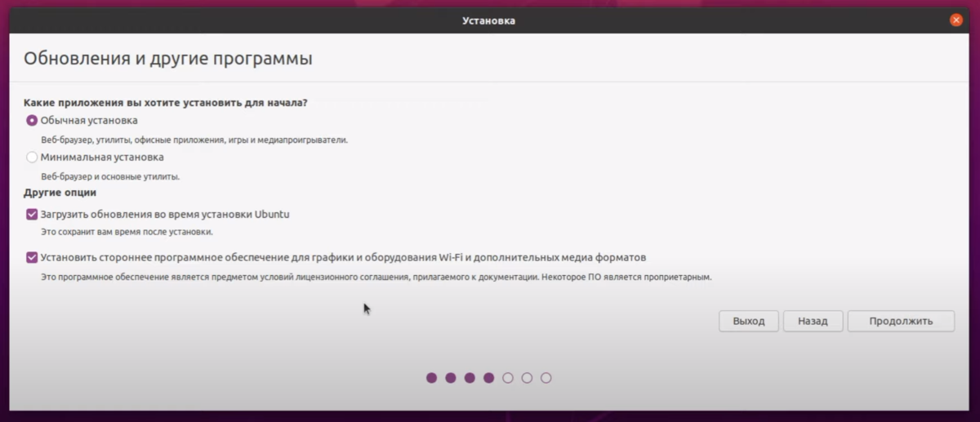Click the Какие приложения вы хотите установить question
This screenshot has height=422, width=980.
pyautogui.click(x=166, y=103)
